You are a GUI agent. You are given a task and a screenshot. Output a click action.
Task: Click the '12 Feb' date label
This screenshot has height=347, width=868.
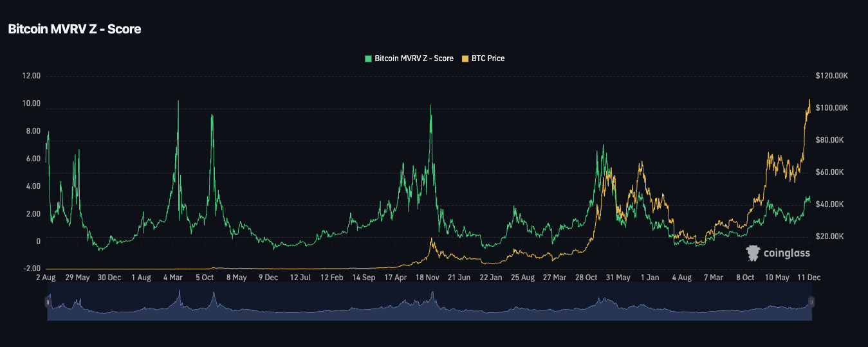tap(332, 278)
